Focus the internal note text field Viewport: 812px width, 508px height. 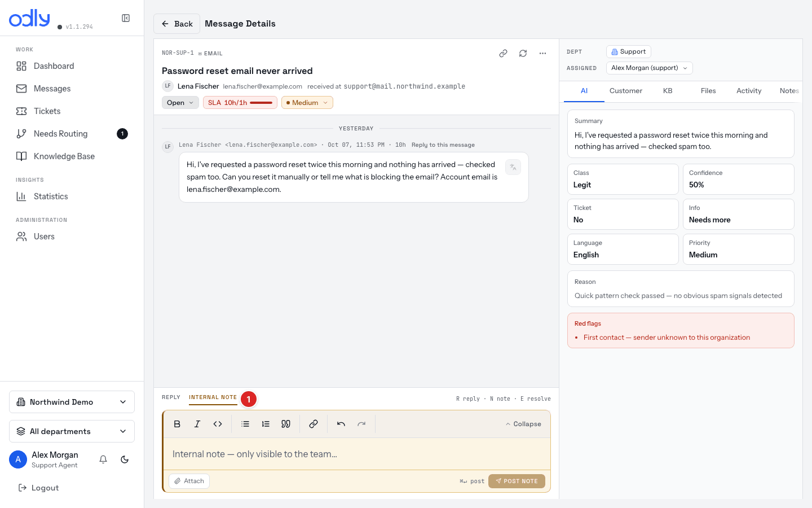coord(356,454)
